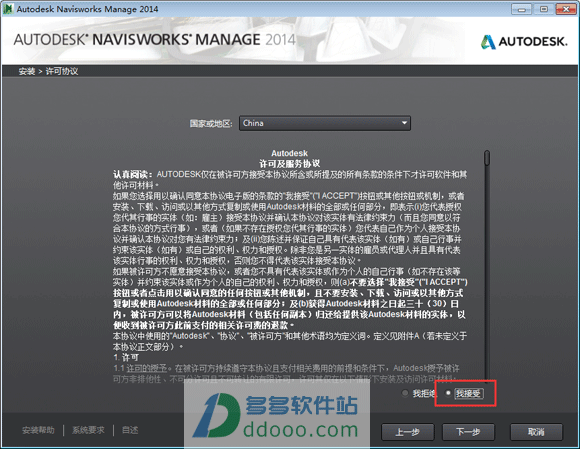
Task: Open the 安装帮助 link
Action: click(x=38, y=430)
